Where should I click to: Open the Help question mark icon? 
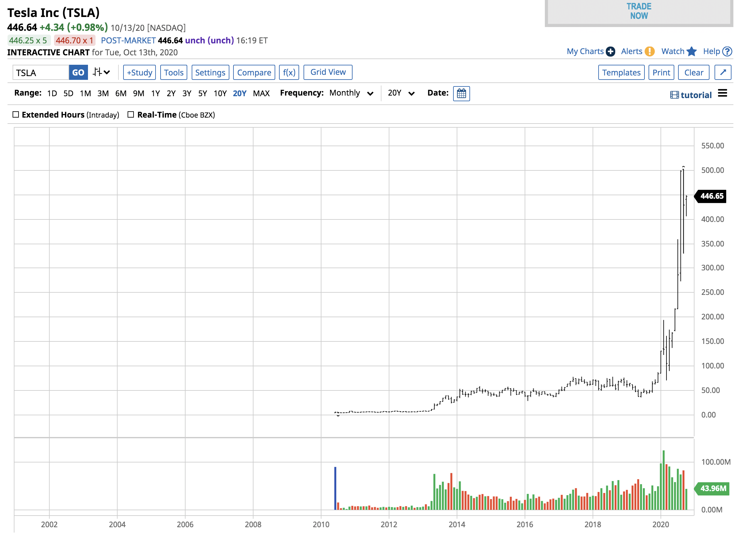[727, 51]
